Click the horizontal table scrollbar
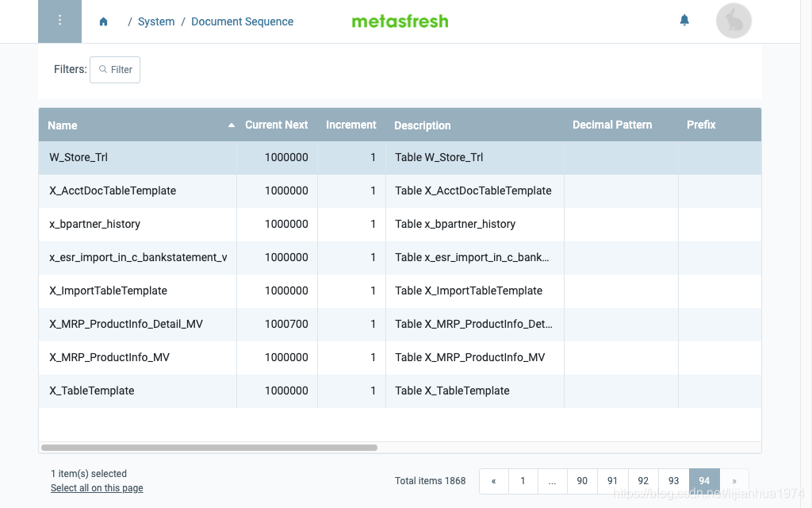The width and height of the screenshot is (812, 508). pos(209,448)
